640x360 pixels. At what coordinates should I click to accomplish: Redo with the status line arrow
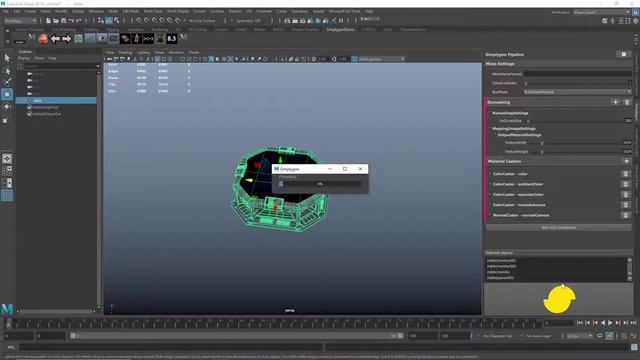click(79, 20)
